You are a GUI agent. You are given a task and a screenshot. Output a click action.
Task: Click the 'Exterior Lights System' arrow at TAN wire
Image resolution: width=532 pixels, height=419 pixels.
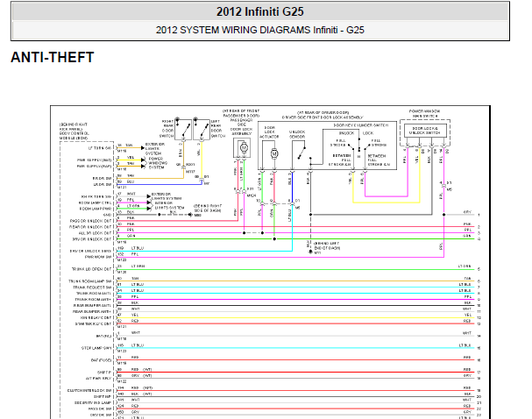[x=143, y=148]
